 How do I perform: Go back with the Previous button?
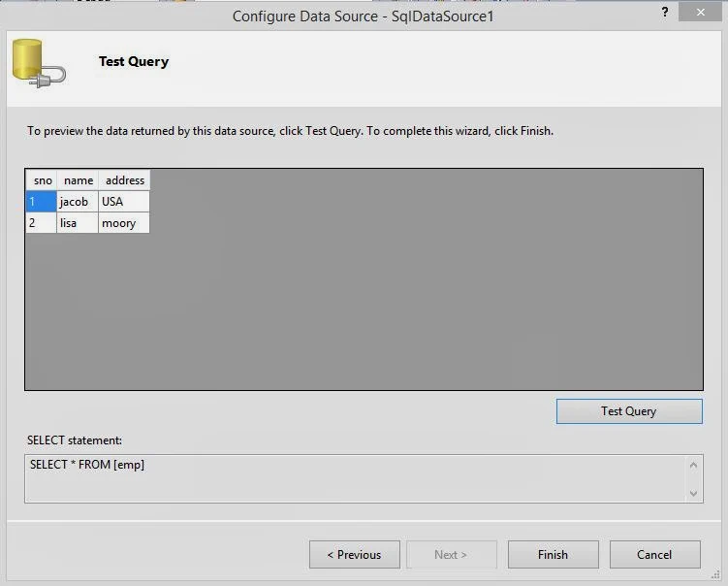(x=354, y=554)
